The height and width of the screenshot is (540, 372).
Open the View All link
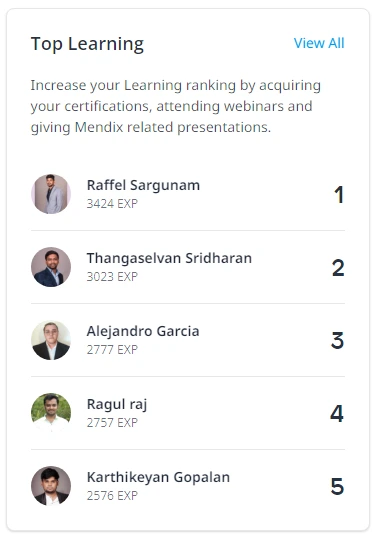click(319, 43)
